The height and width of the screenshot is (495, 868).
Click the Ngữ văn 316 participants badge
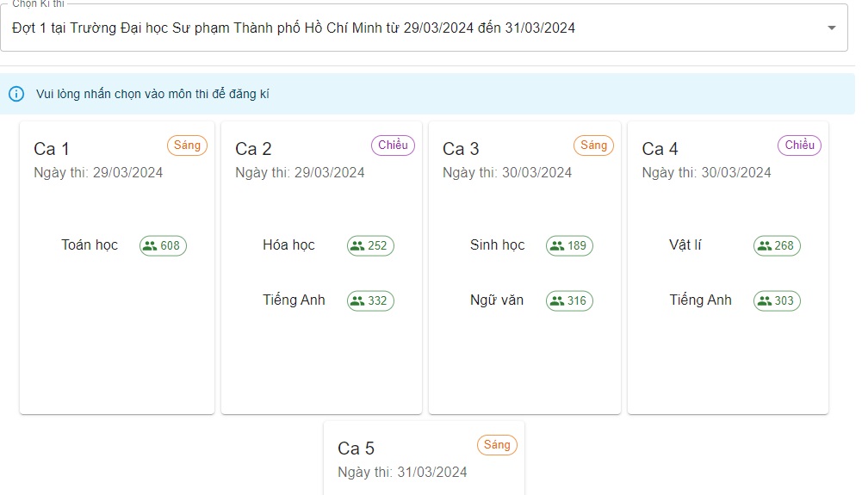(569, 300)
